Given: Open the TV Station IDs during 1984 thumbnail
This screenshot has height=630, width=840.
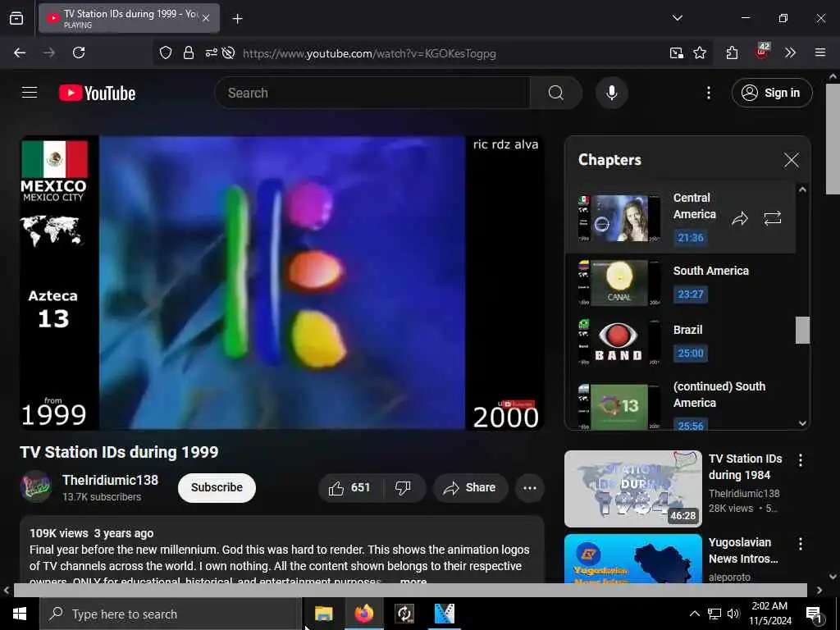Looking at the screenshot, I should tap(632, 489).
